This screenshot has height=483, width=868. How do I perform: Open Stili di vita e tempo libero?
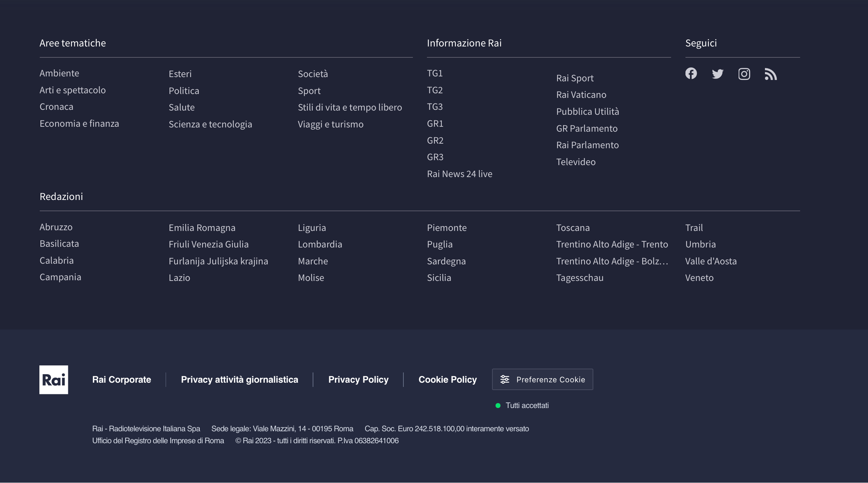click(x=350, y=107)
